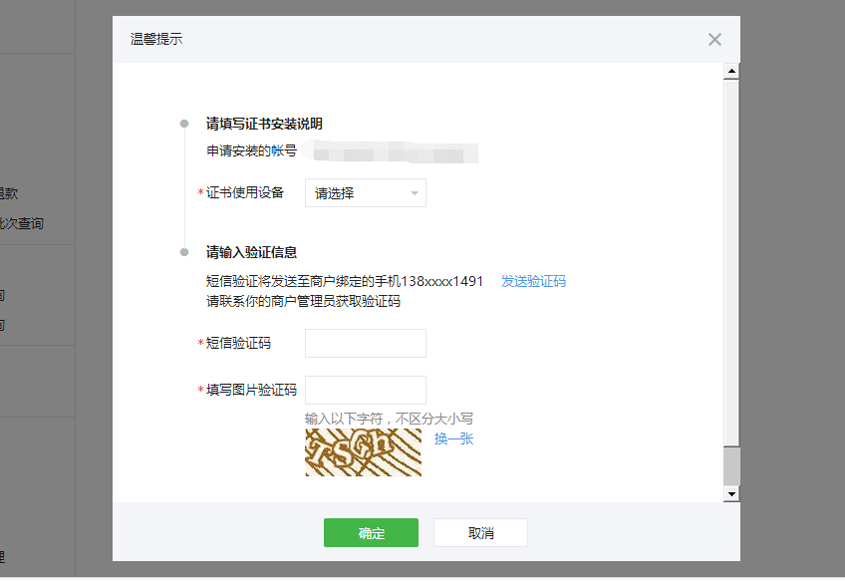Click the 发送验证码 link
Image resolution: width=845 pixels, height=581 pixels.
click(x=533, y=282)
